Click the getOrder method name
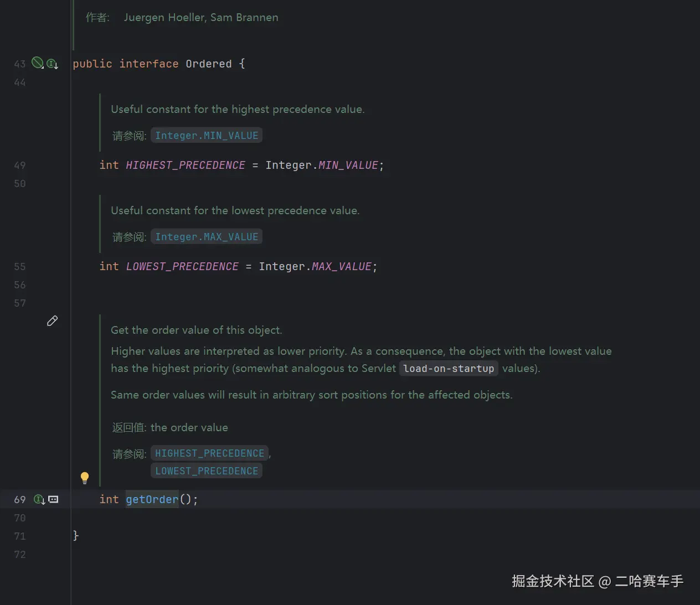 [152, 499]
